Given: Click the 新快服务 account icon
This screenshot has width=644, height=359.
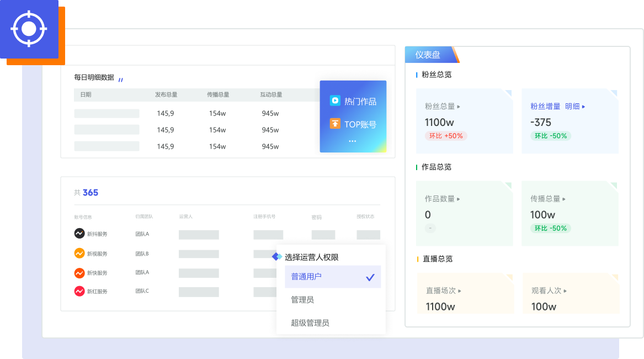Looking at the screenshot, I should pos(79,273).
